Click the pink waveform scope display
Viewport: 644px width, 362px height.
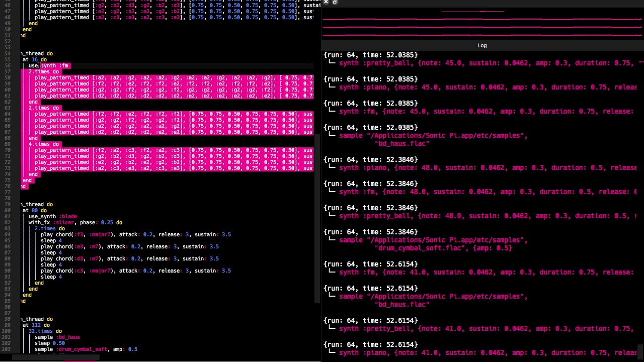[x=482, y=24]
